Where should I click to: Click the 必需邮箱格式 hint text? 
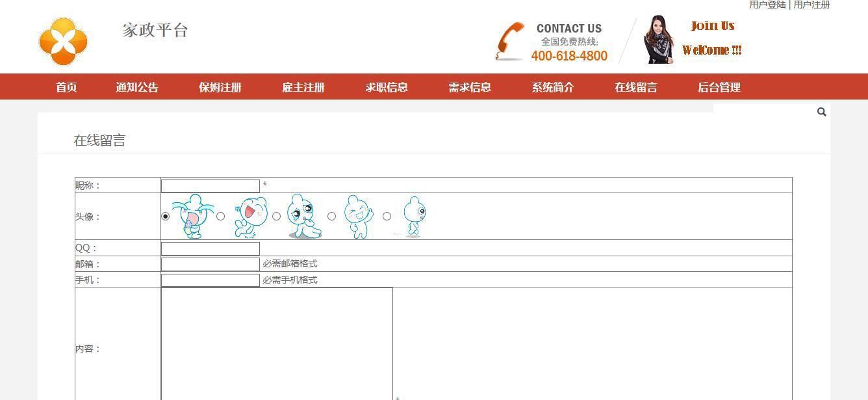(x=290, y=263)
